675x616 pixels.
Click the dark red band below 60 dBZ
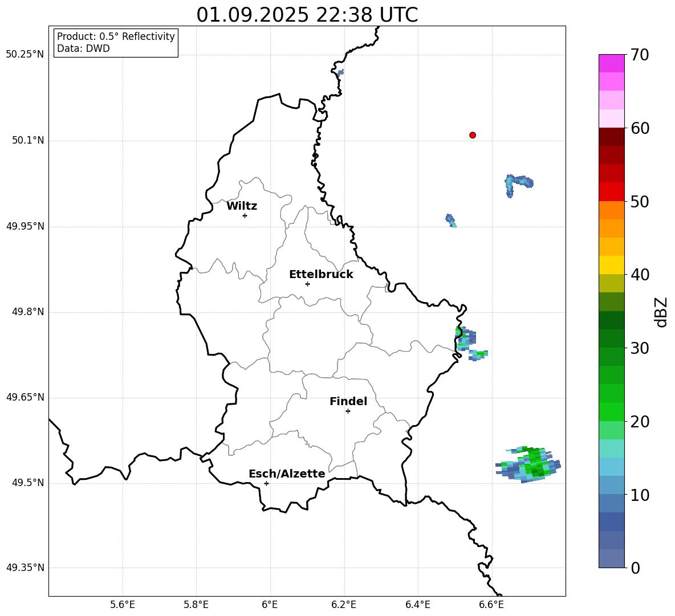[612, 137]
